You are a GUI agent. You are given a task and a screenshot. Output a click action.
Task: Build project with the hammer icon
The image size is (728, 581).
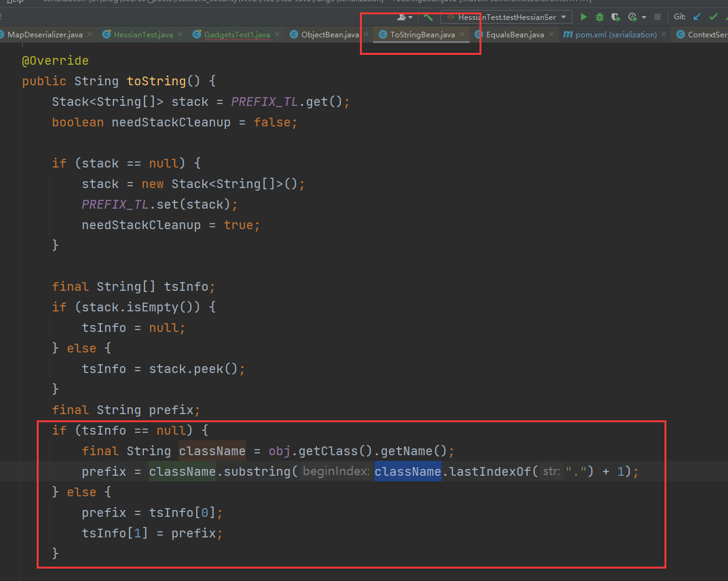(428, 17)
